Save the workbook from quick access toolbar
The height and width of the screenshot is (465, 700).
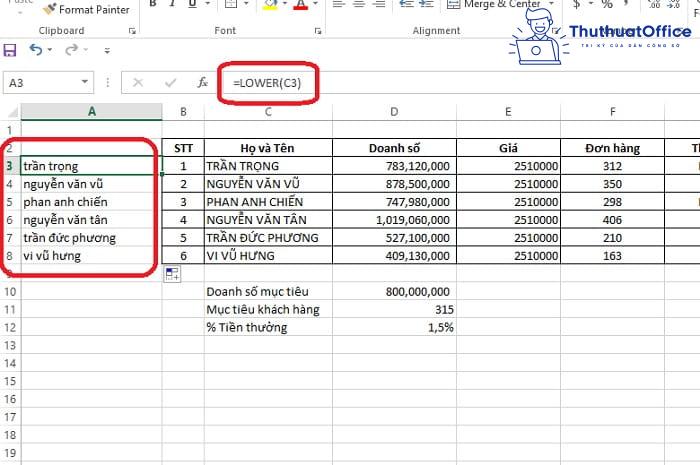(x=11, y=50)
